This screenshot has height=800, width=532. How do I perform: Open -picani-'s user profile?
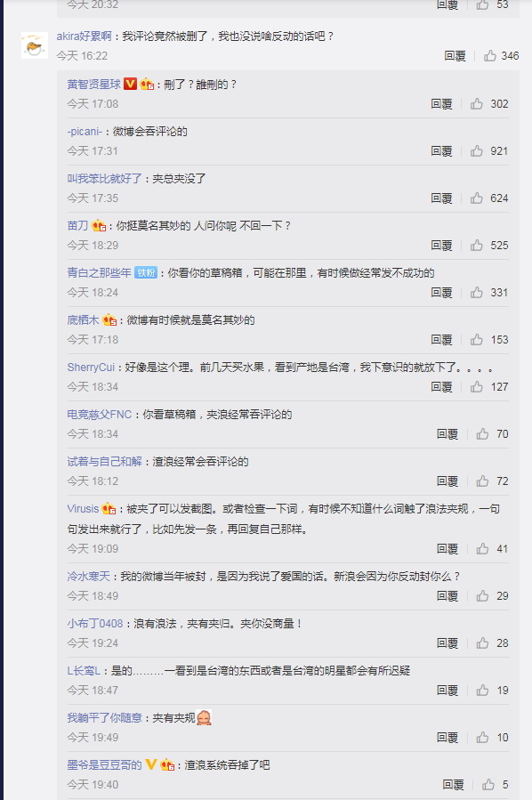[x=85, y=132]
